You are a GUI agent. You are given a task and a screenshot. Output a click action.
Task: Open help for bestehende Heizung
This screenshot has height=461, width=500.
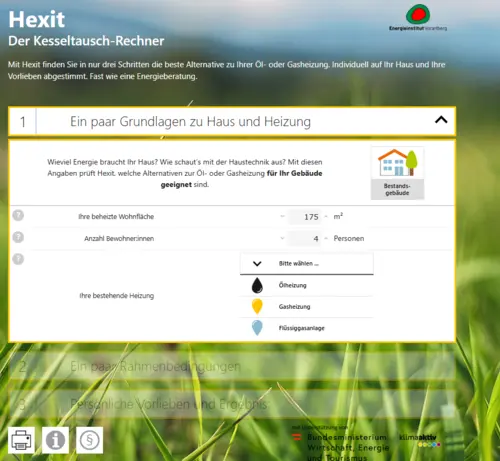coord(18,259)
